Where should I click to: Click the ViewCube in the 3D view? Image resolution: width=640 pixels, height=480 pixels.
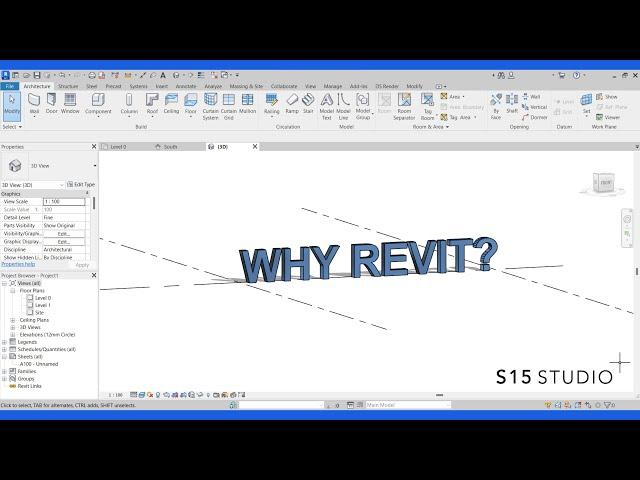pyautogui.click(x=604, y=184)
